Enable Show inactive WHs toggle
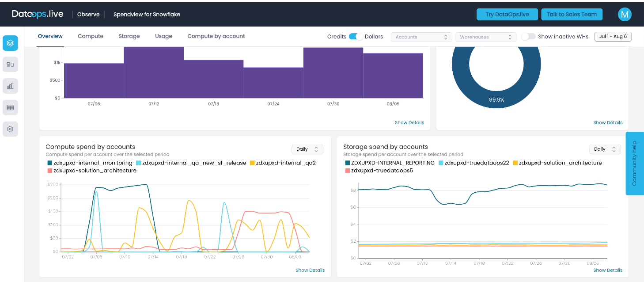This screenshot has height=282, width=644. click(528, 37)
